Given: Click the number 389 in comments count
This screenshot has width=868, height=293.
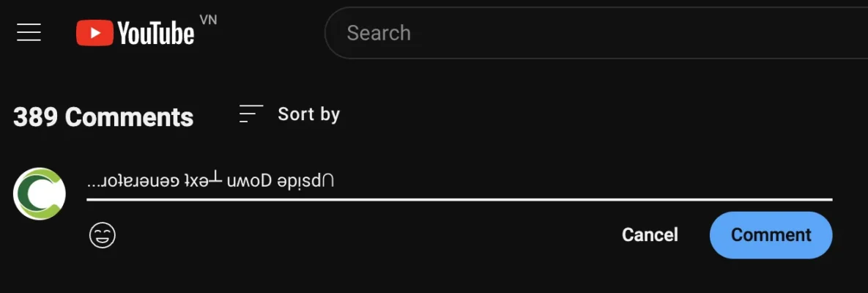Looking at the screenshot, I should [x=35, y=116].
